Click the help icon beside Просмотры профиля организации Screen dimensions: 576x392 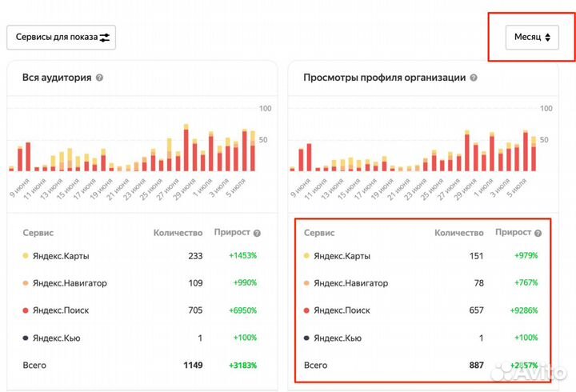(x=474, y=78)
